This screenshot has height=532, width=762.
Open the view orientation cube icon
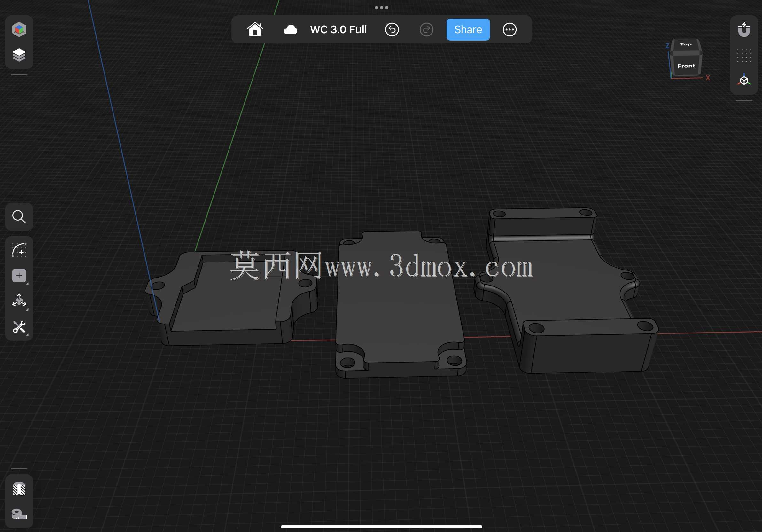744,80
